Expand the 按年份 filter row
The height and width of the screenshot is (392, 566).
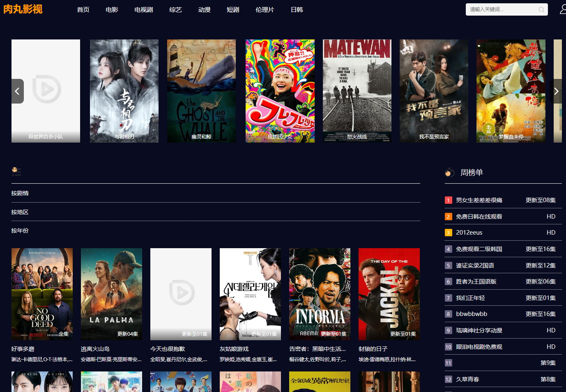click(216, 231)
